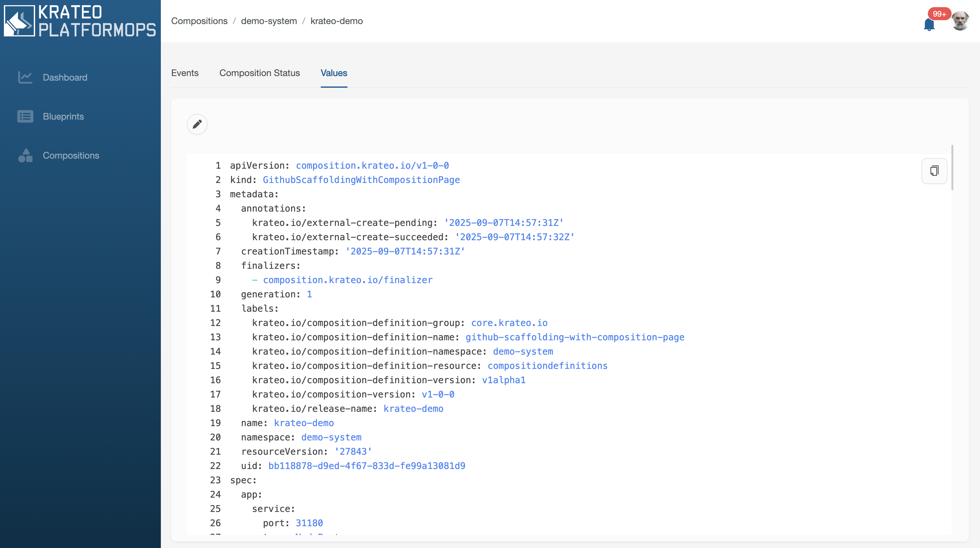Screen dimensions: 980x548
Task: Click Compositions breadcrumb link
Action: (x=200, y=21)
